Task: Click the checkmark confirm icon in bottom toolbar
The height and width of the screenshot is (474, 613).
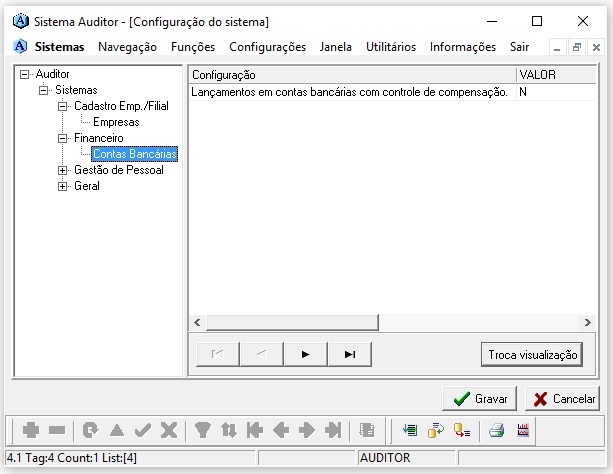Action: (143, 430)
